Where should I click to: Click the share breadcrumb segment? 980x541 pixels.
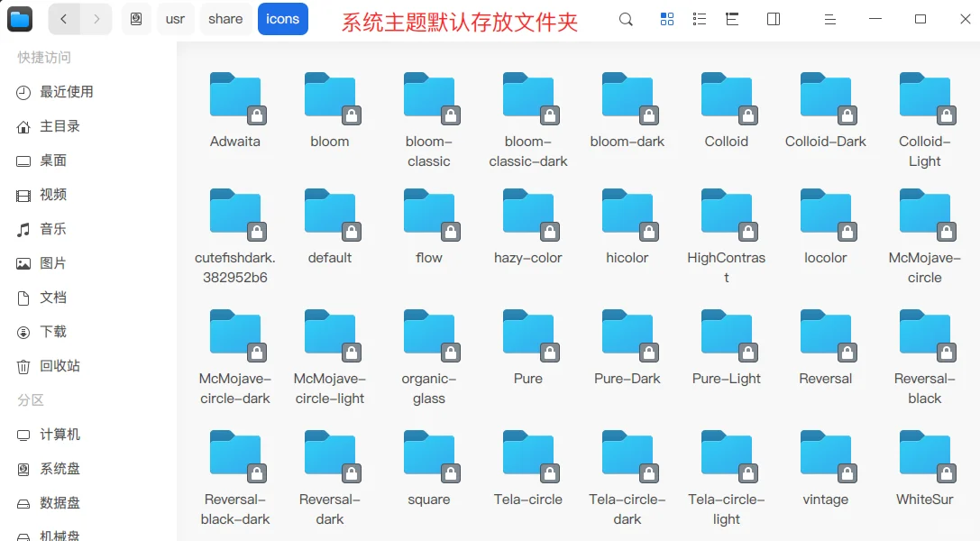coord(224,18)
